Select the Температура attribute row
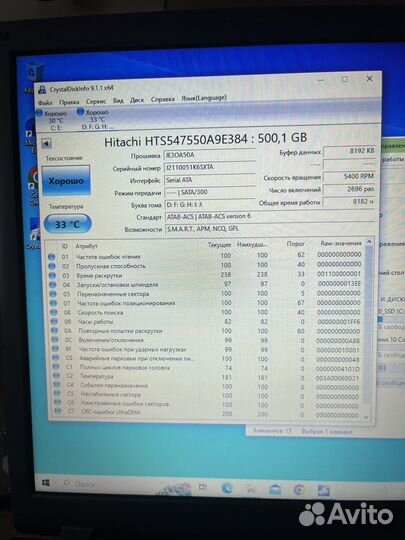Image resolution: width=405 pixels, height=540 pixels. click(207, 377)
